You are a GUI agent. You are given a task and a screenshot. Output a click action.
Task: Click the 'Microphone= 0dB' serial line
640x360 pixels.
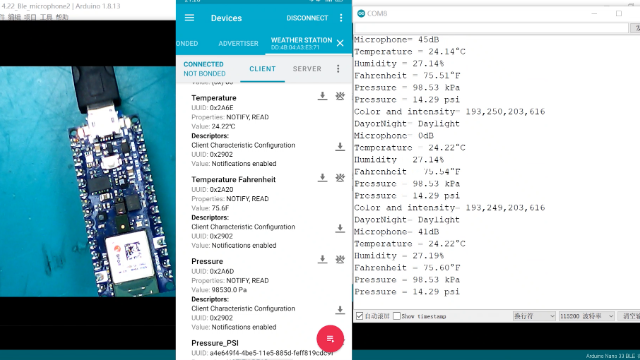[x=393, y=136]
